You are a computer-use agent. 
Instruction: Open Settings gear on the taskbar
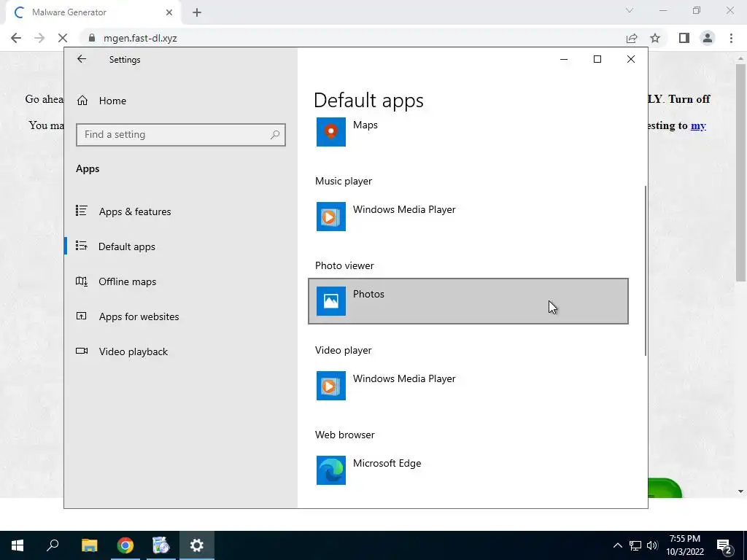coord(196,545)
